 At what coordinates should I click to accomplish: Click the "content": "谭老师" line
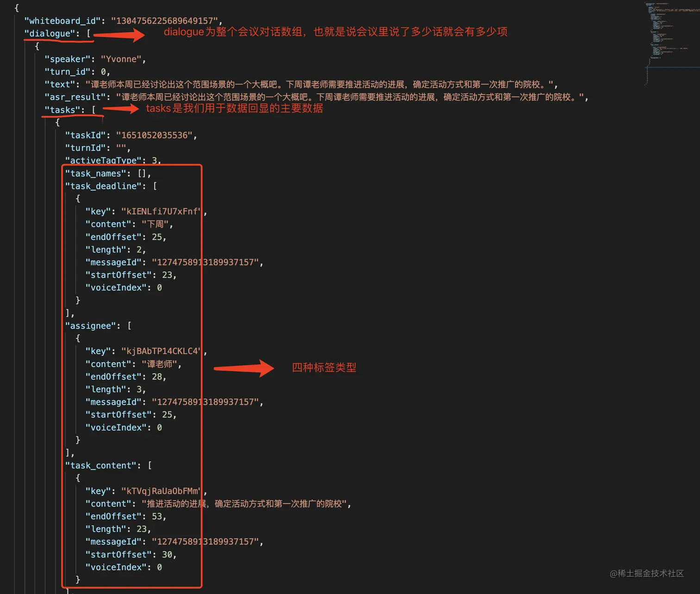click(x=133, y=364)
